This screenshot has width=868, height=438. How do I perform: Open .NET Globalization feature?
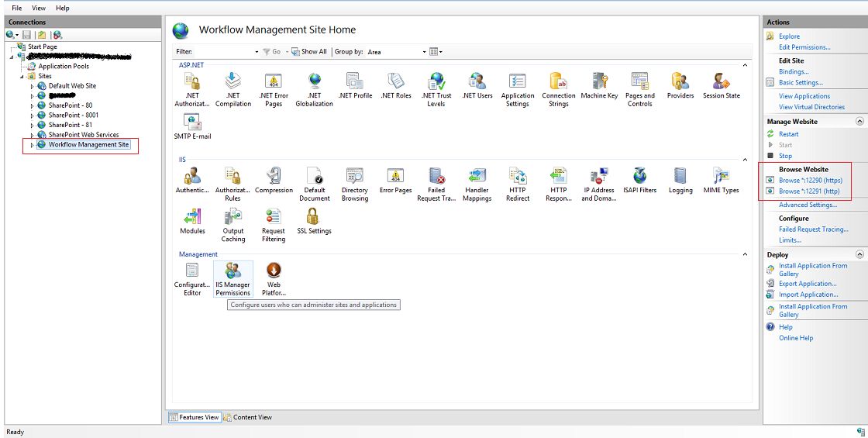[315, 89]
